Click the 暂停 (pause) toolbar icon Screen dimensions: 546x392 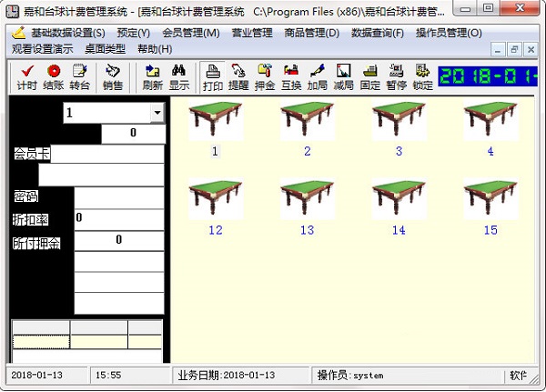pos(396,77)
